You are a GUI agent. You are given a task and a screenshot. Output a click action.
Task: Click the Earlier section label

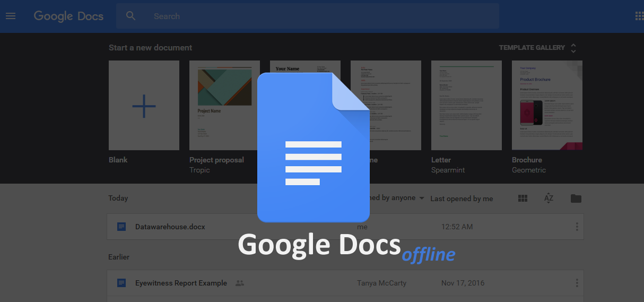coord(119,257)
